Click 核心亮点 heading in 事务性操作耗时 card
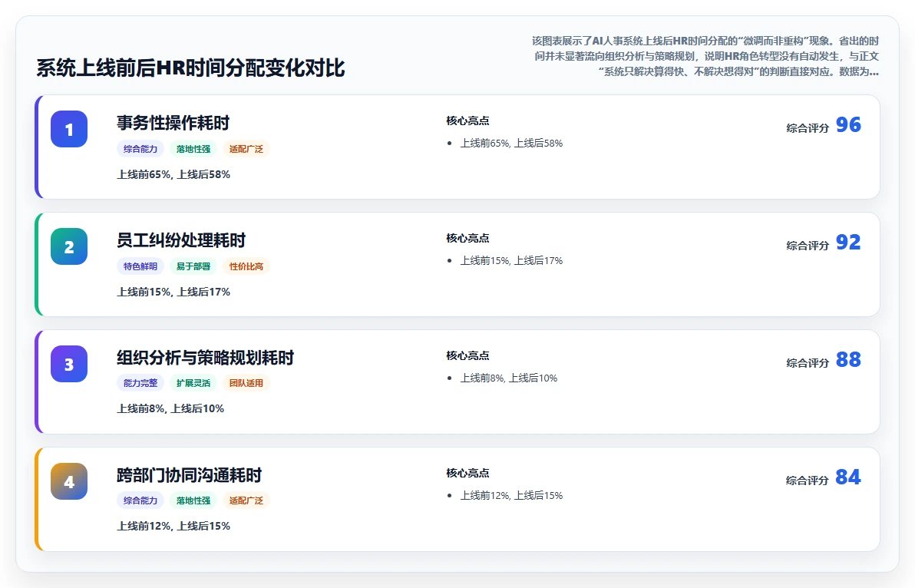Viewport: 915px width, 588px height. click(x=467, y=121)
